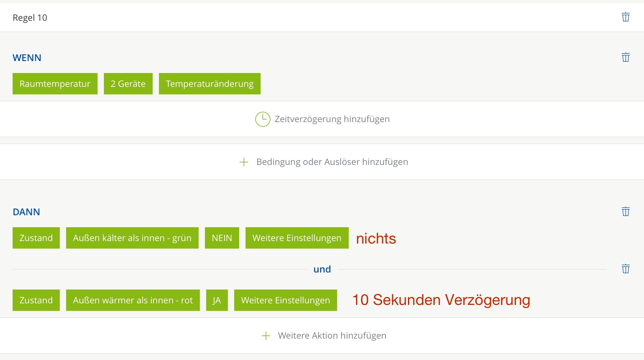The width and height of the screenshot is (644, 360).
Task: Open Weitere Einstellungen for the grün action
Action: click(297, 238)
